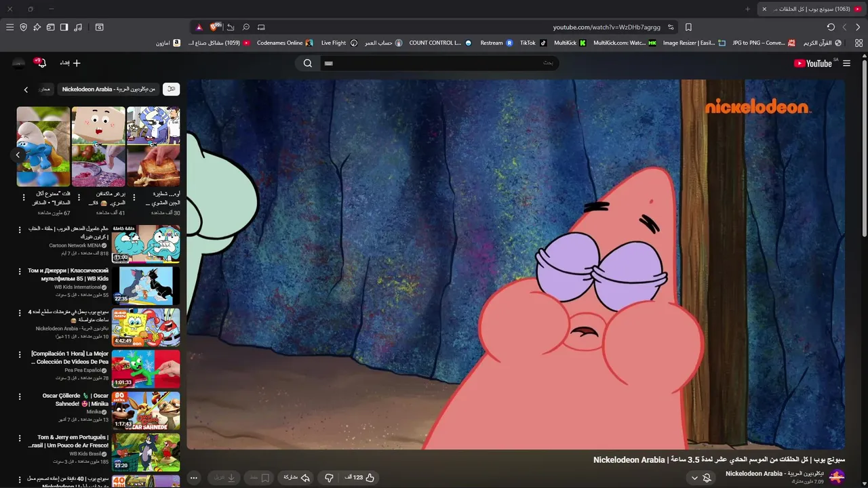Open the Brave Shields lion icon
The image size is (868, 488).
point(216,27)
